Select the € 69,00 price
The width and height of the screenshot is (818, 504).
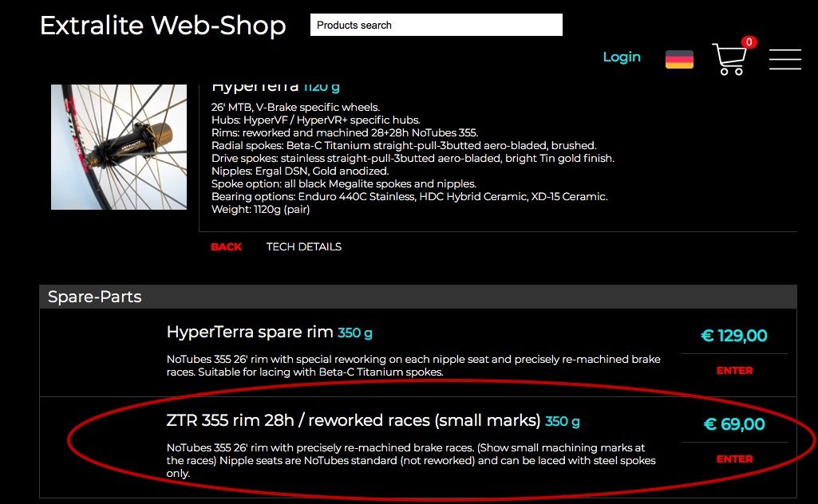734,423
